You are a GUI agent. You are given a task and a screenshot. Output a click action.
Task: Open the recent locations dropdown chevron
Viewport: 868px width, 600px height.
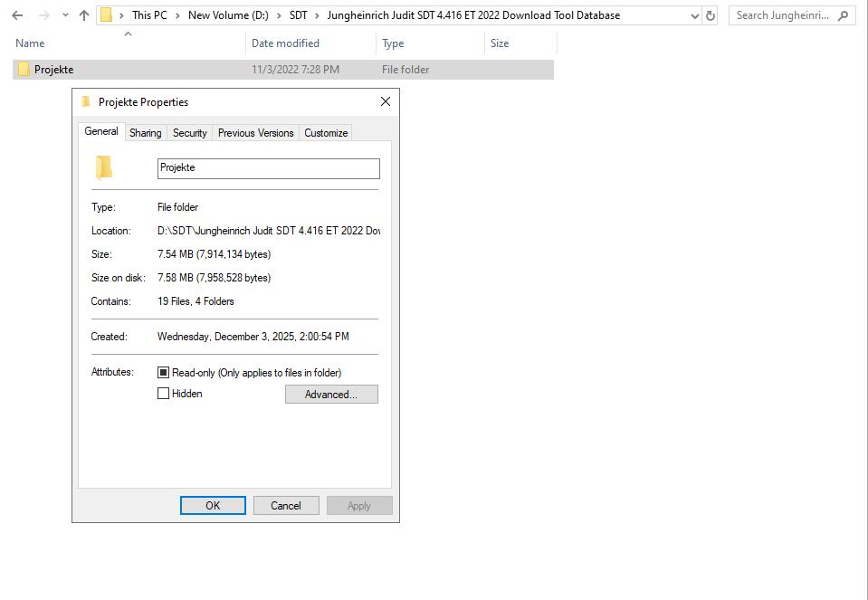(x=65, y=15)
